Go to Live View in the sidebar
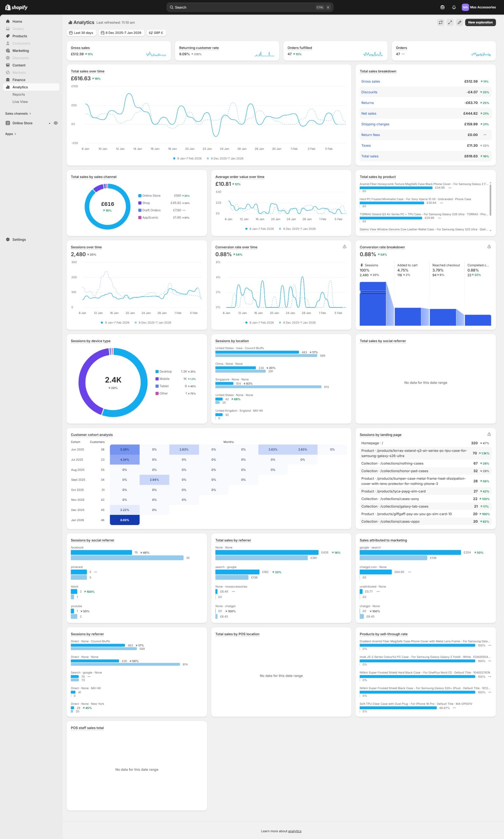Screen dimensions: 504x839 pyautogui.click(x=20, y=102)
